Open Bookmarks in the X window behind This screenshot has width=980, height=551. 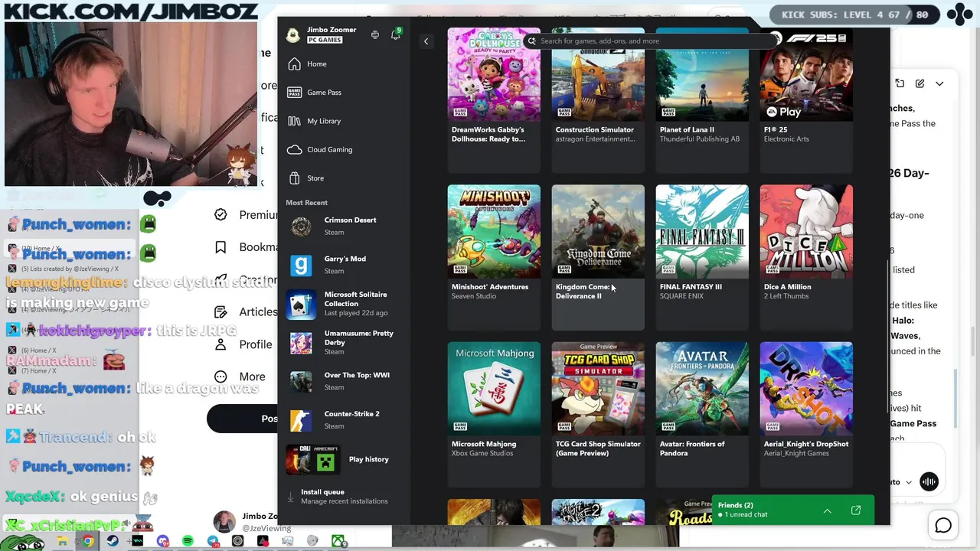pos(247,247)
